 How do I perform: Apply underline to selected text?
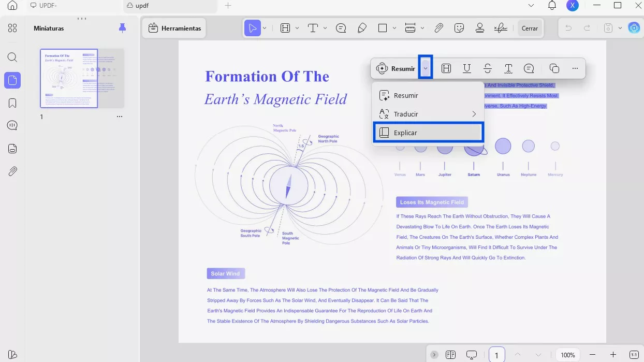pyautogui.click(x=467, y=68)
